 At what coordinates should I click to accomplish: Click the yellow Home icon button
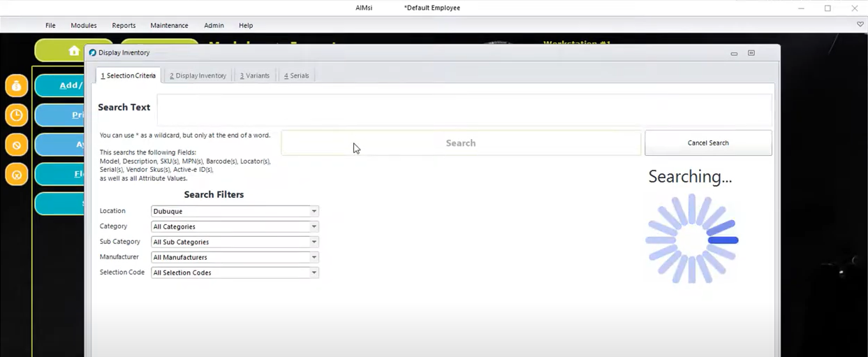click(73, 51)
